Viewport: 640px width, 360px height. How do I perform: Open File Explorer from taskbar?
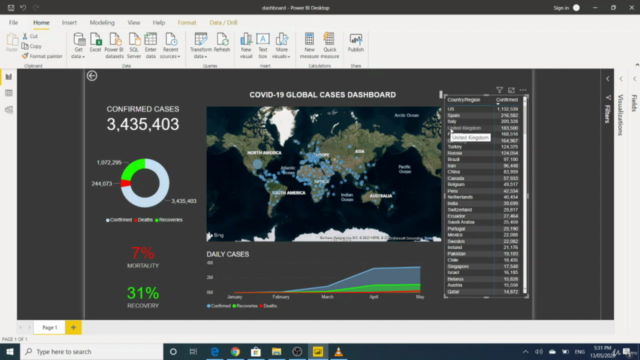276,351
